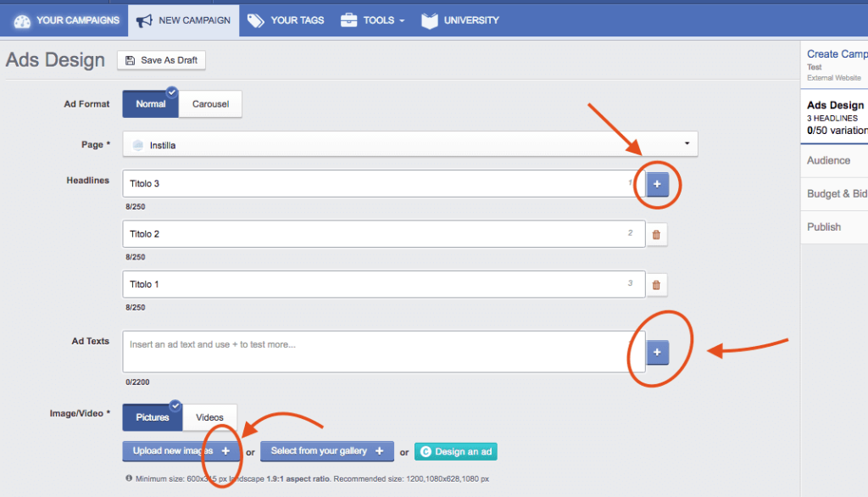868x497 pixels.
Task: Delete the Titolo 2 headline
Action: coord(656,234)
